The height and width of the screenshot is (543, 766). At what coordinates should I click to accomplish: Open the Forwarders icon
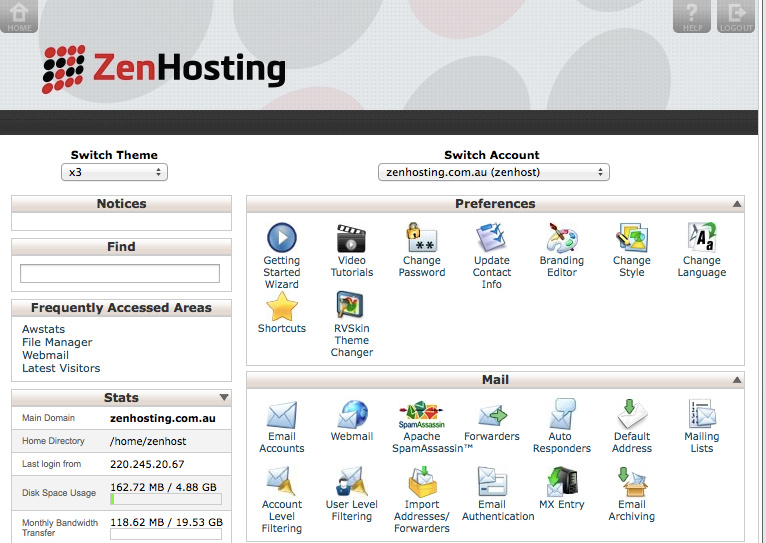point(491,415)
